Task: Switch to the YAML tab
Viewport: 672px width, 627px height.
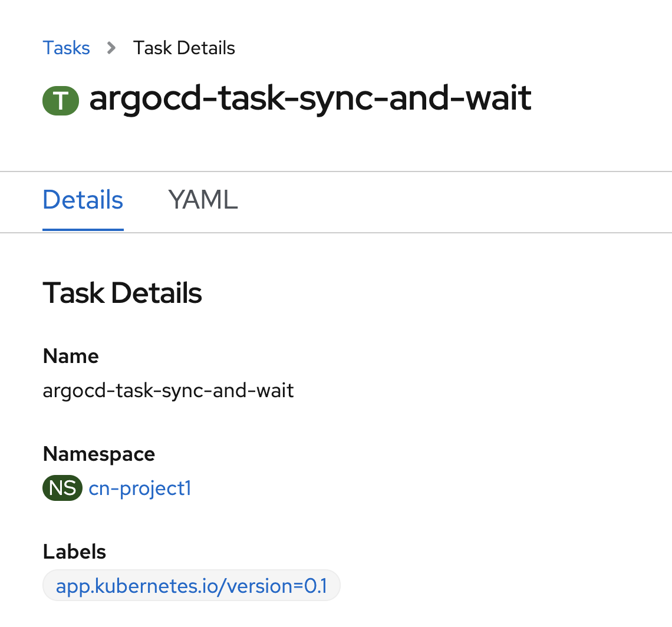Action: (x=203, y=200)
